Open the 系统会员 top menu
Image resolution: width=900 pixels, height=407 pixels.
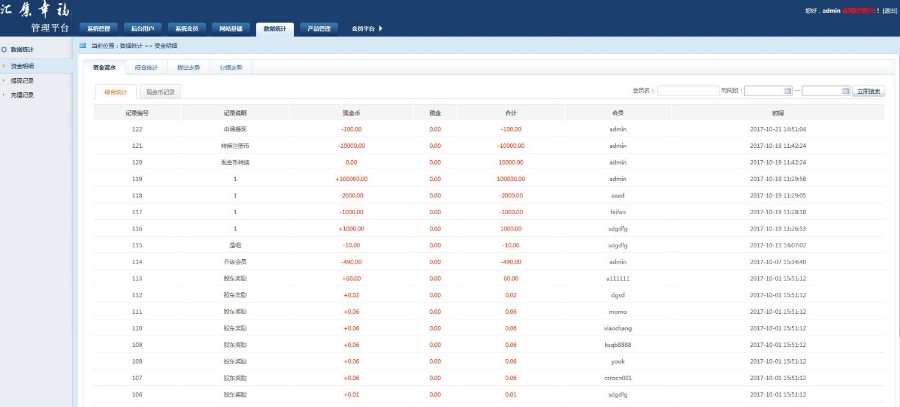187,29
